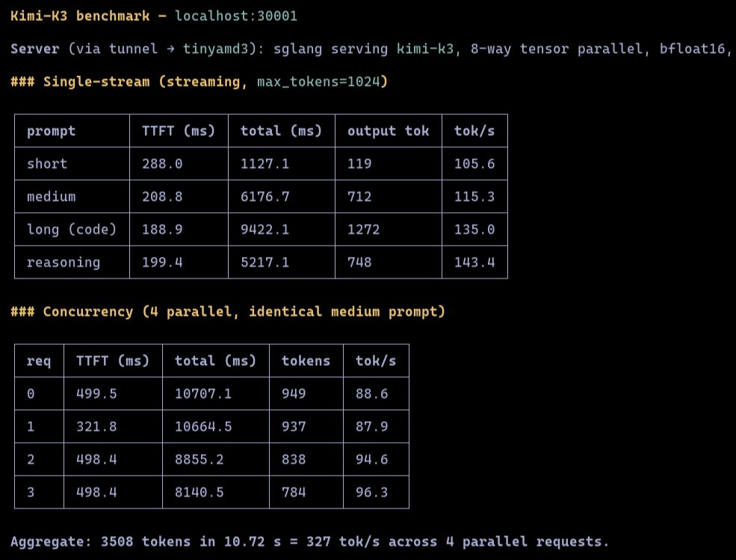
Task: Click the 'output tok' column header
Action: click(x=389, y=131)
